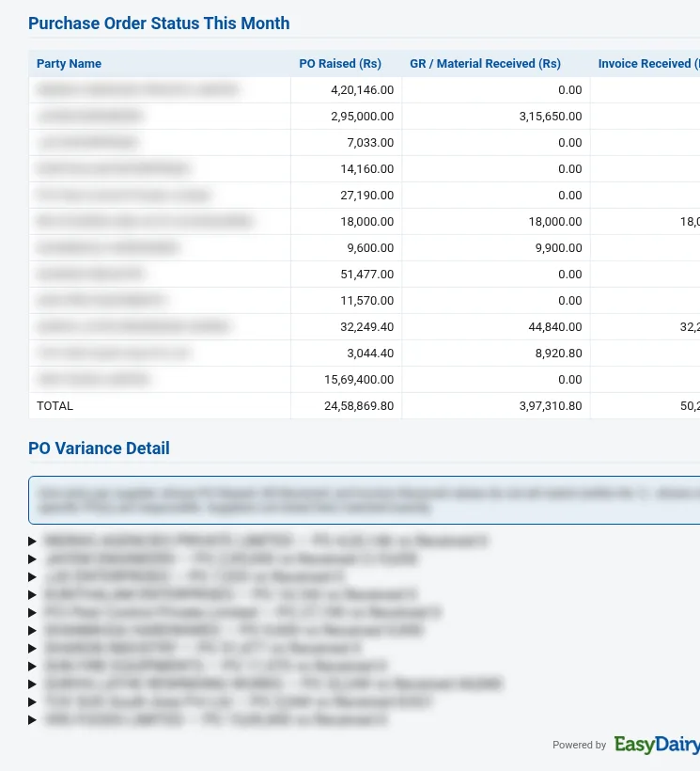Click the GR value 9,900.00
Screen dimensions: 700x771
[558, 248]
